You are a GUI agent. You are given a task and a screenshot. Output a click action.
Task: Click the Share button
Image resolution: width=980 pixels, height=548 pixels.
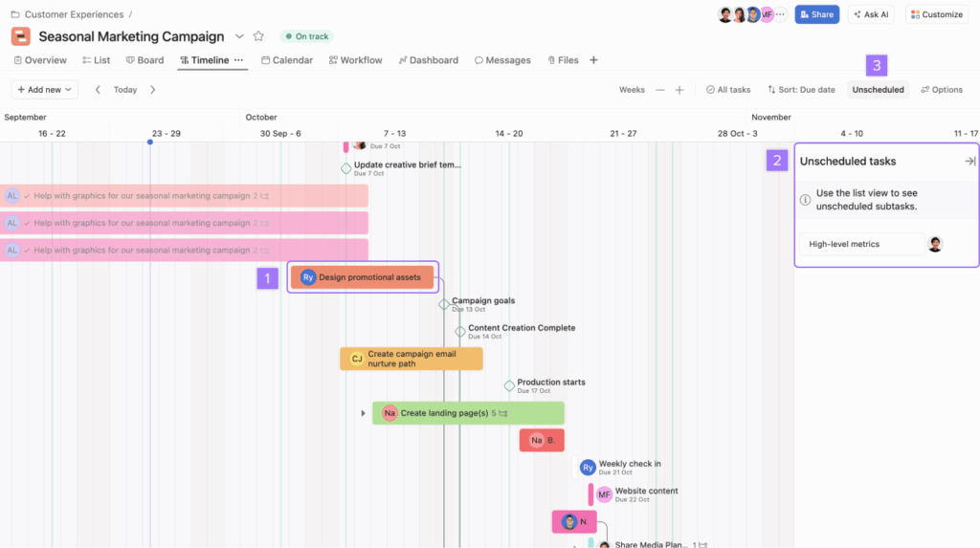tap(816, 14)
